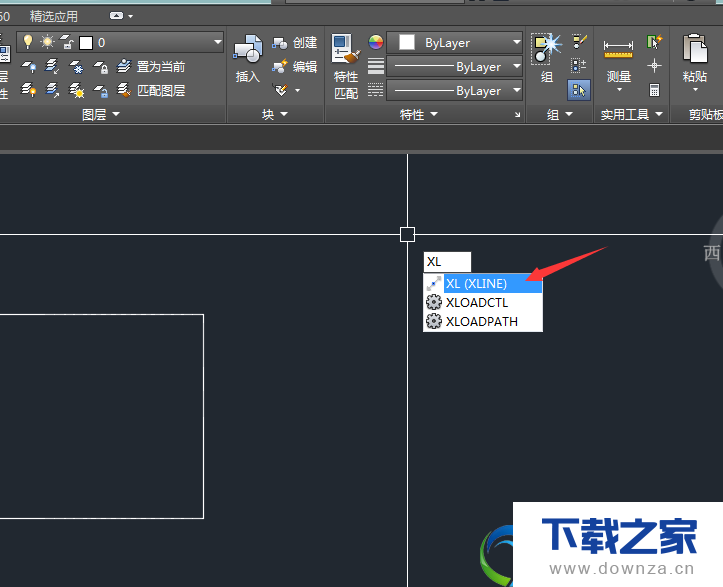Viewport: 723px width, 587px height.
Task: Select XLOADCTL suggestion
Action: (x=483, y=302)
